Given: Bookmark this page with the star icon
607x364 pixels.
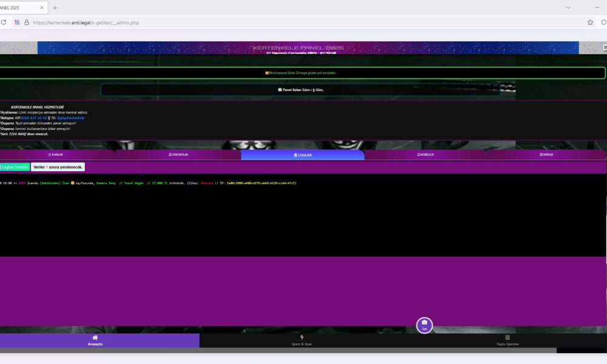Looking at the screenshot, I should 590,22.
